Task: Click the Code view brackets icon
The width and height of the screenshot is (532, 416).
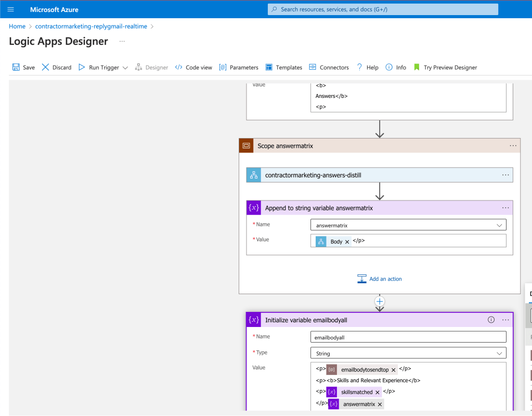Action: point(178,67)
